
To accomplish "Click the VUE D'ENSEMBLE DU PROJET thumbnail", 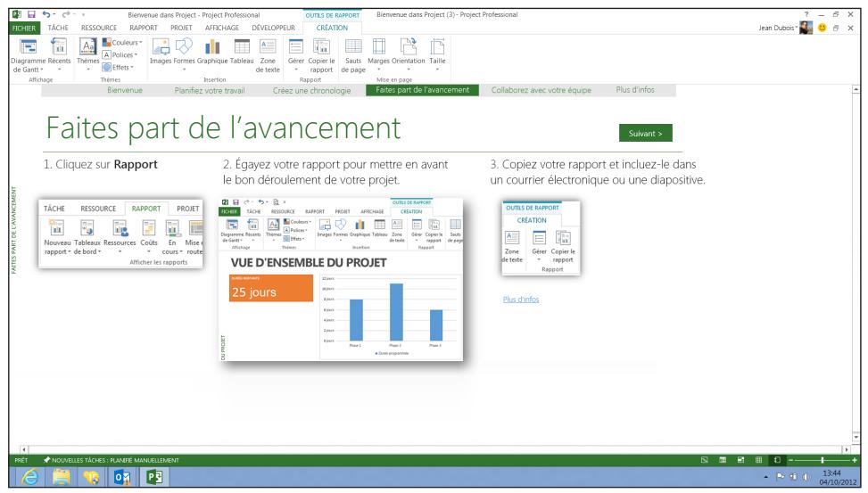I will tap(341, 280).
